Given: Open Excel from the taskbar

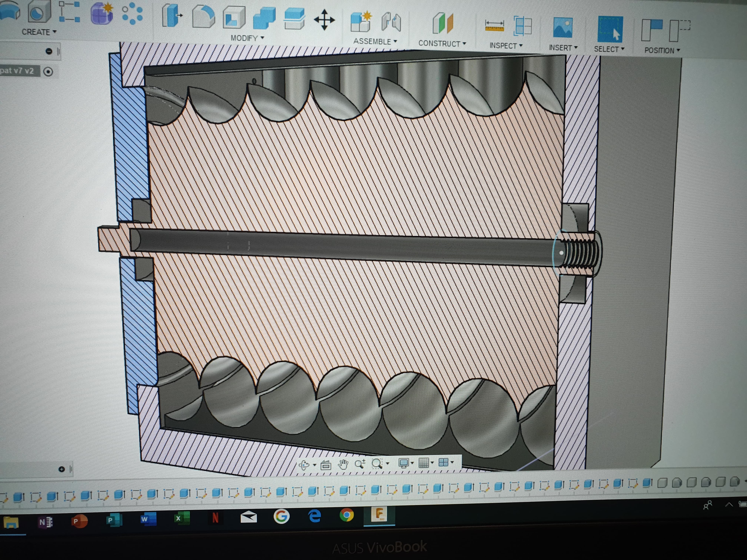Looking at the screenshot, I should pos(182,518).
